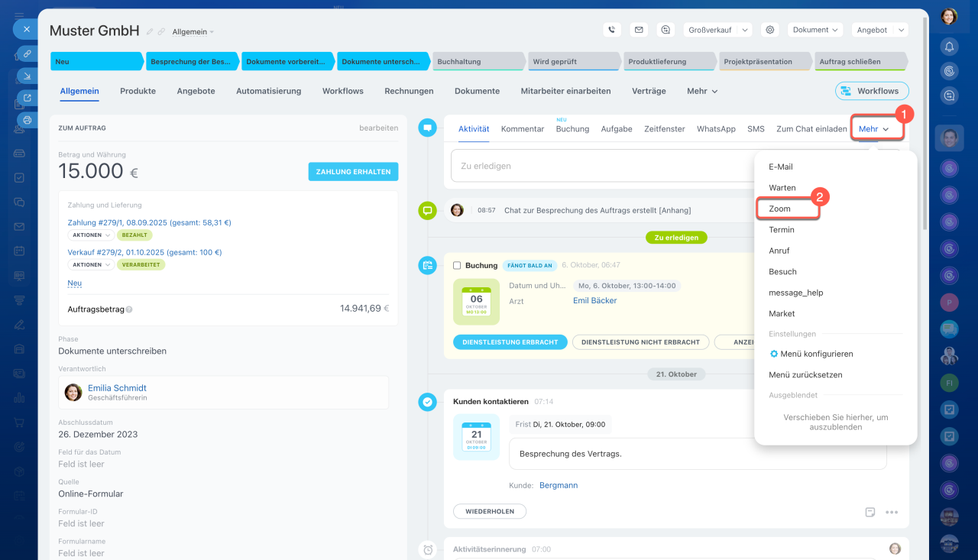Tick the Buchung activity checkbox

pos(457,266)
